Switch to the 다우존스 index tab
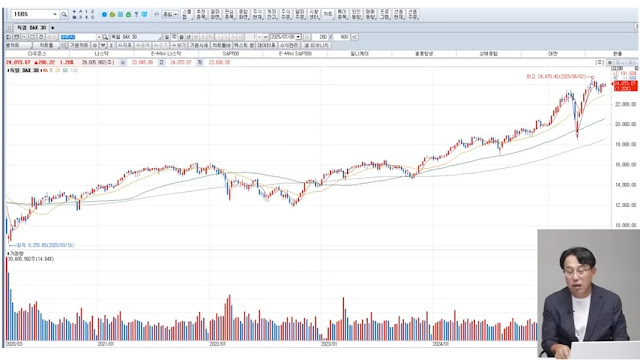Viewport: 640px width, 360px height. pos(37,54)
